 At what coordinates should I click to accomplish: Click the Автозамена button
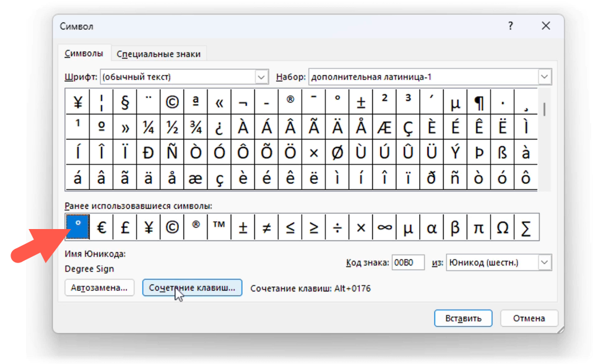pyautogui.click(x=99, y=288)
